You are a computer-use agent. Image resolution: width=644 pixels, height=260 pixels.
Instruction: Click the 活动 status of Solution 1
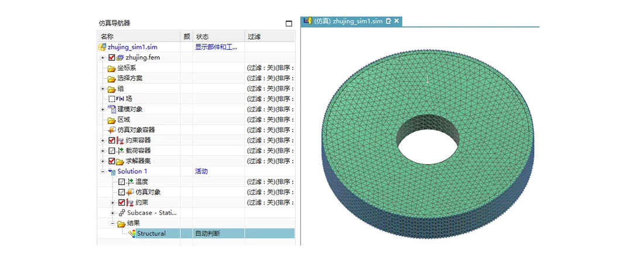coord(201,171)
